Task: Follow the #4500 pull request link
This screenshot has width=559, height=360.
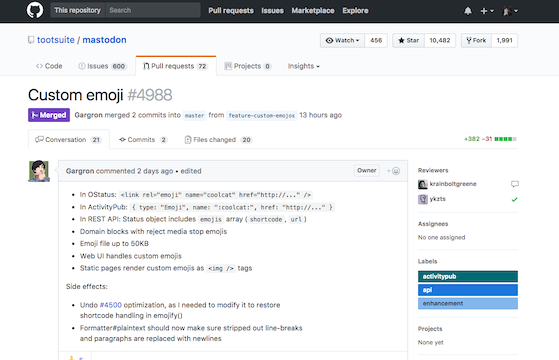Action: (x=111, y=305)
